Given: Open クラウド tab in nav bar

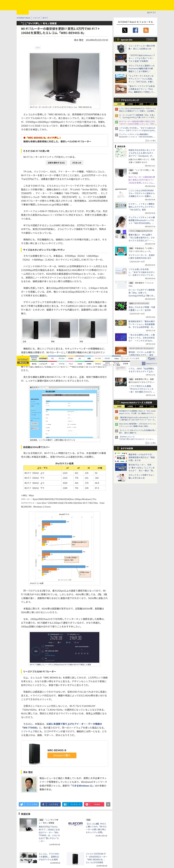Looking at the screenshot, I should click(x=107, y=358).
